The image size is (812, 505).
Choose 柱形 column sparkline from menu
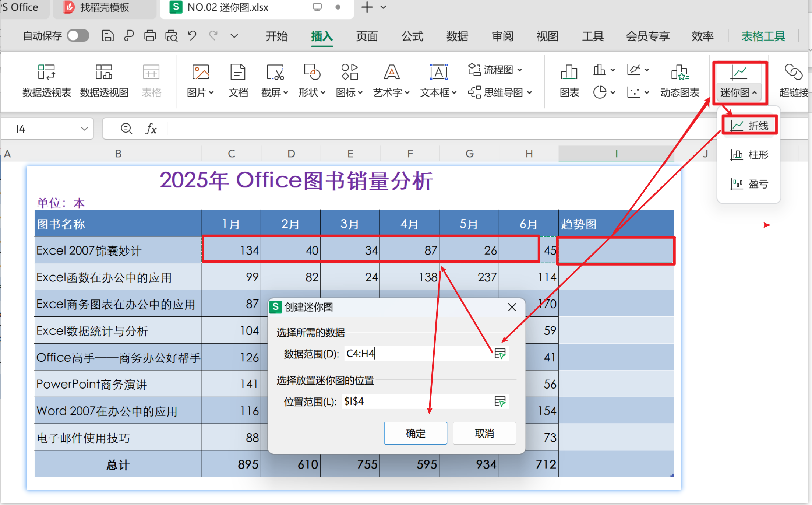click(749, 155)
